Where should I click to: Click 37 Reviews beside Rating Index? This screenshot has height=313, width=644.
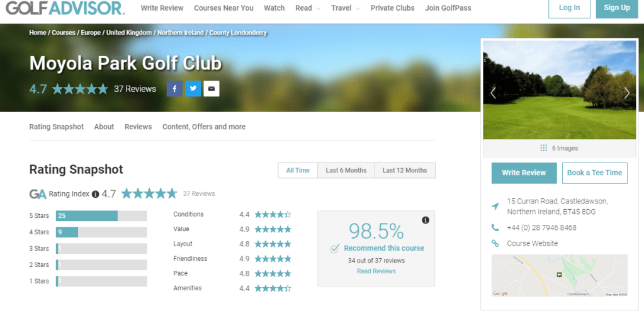pos(199,193)
